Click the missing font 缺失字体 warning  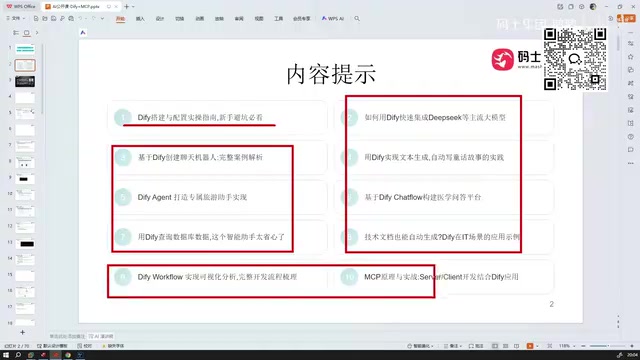pyautogui.click(x=113, y=346)
